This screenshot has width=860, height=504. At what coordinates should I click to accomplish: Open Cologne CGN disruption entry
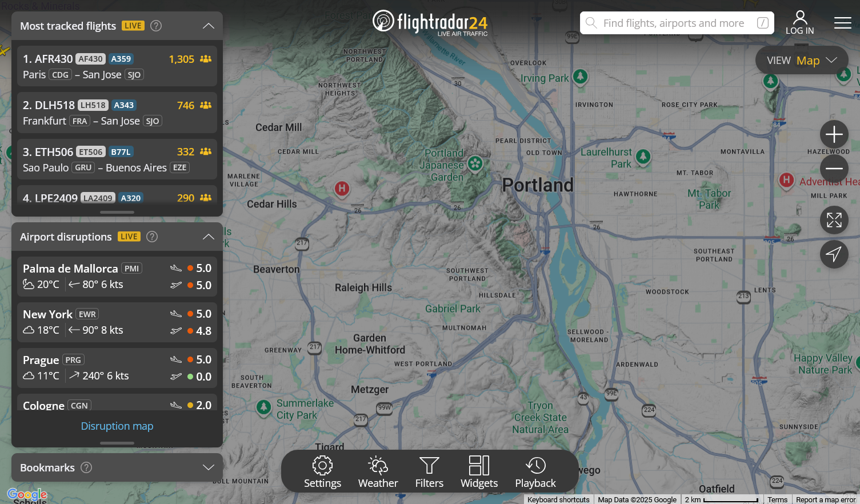click(117, 402)
